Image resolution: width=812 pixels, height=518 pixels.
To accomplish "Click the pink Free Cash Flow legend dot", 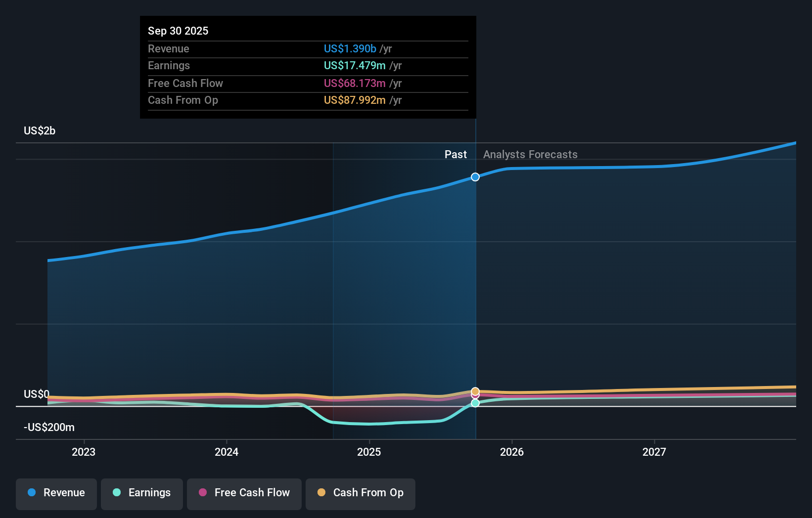I will tap(202, 493).
